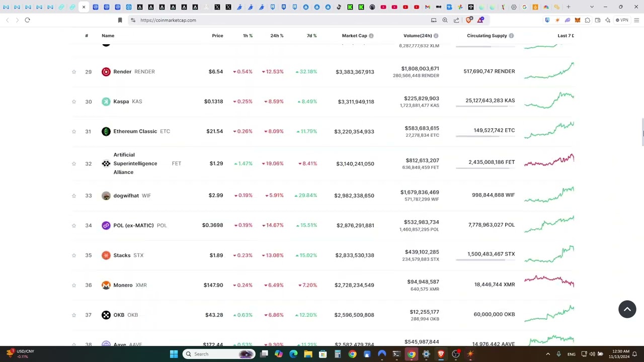Toggle the Monero watchlist star
The image size is (644, 362).
pyautogui.click(x=74, y=285)
